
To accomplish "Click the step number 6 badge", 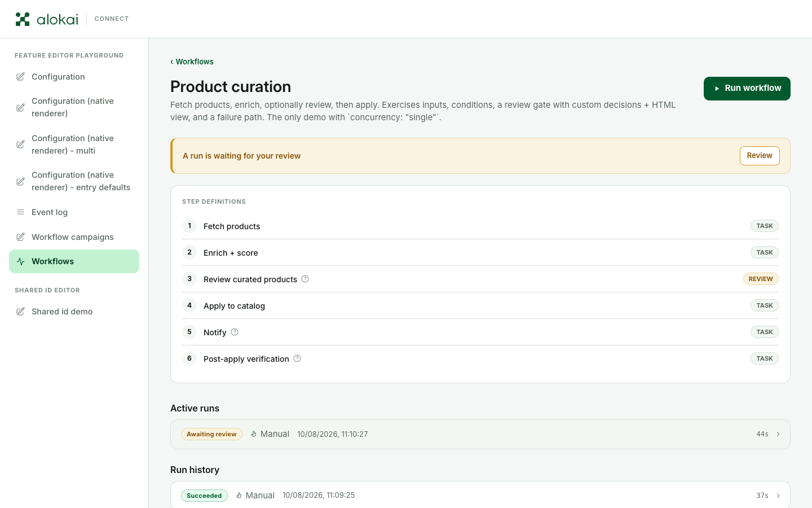I will pos(189,358).
